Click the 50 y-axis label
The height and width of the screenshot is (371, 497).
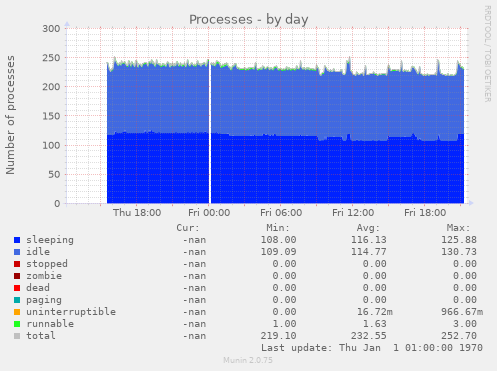point(54,174)
